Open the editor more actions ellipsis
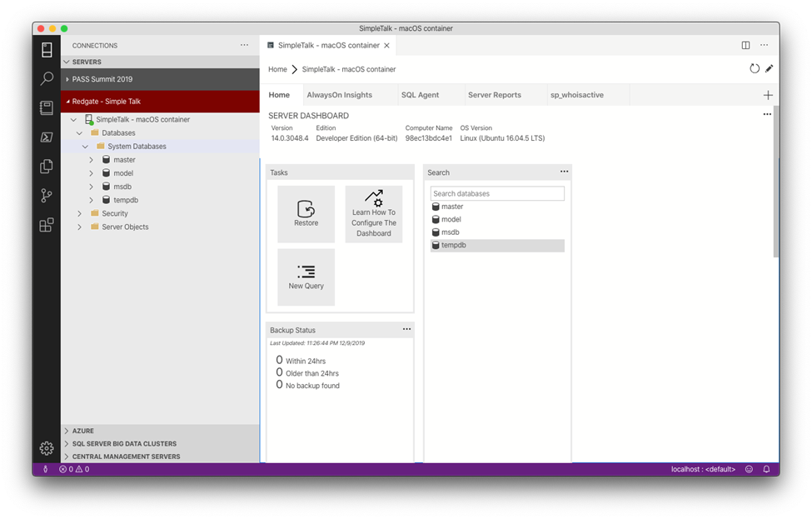The image size is (812, 519). tap(765, 45)
